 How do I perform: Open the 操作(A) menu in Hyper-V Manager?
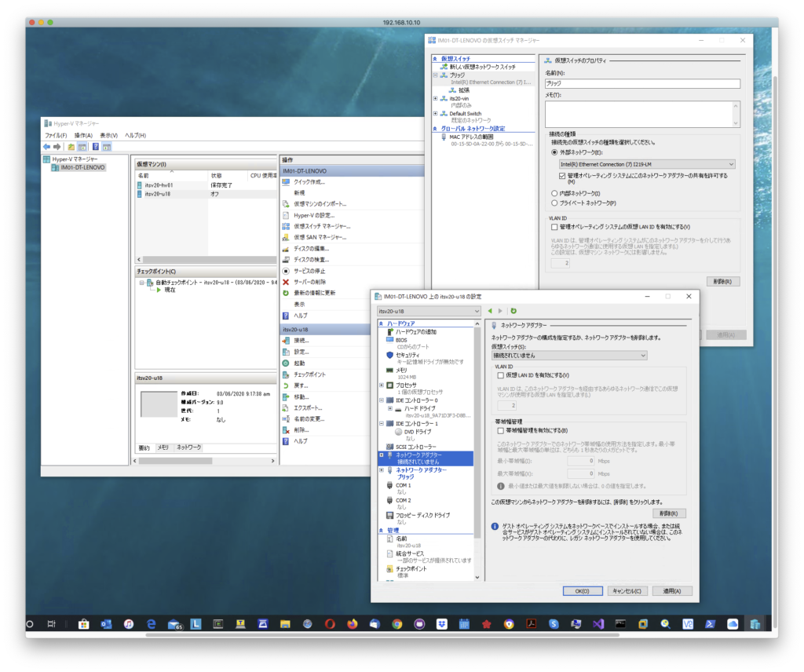click(83, 135)
